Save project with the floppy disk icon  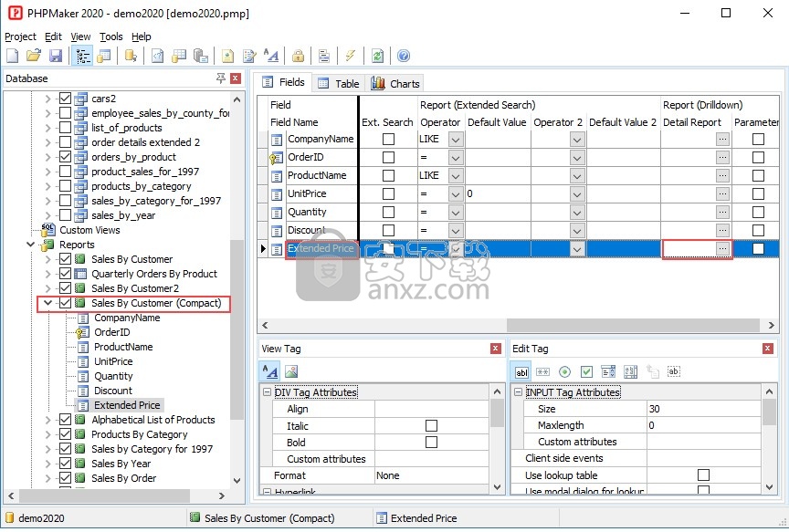click(56, 56)
